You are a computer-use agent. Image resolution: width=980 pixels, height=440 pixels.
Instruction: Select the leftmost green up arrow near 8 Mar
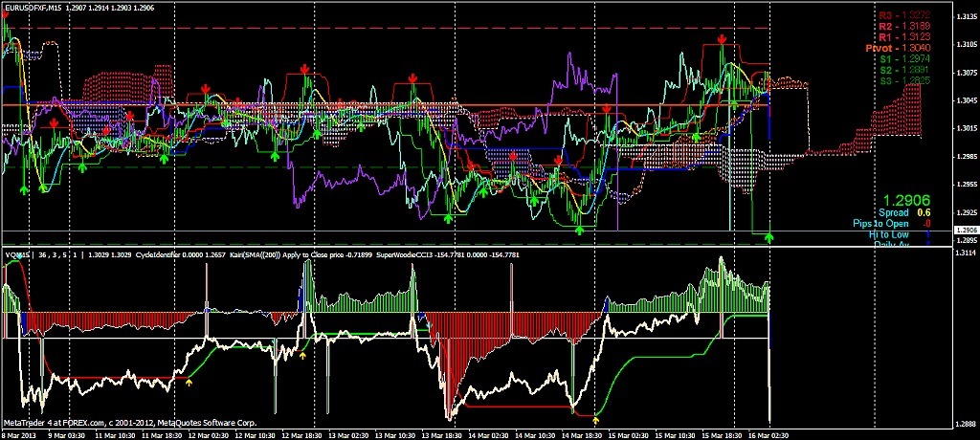click(x=24, y=188)
